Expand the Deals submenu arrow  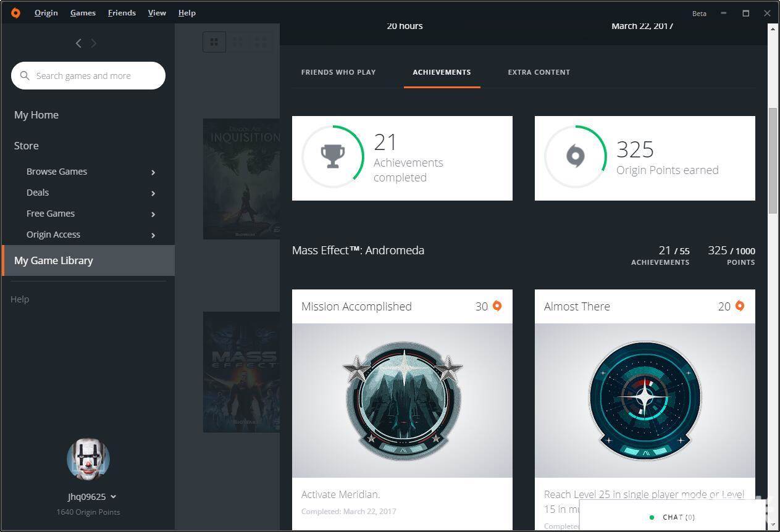tap(153, 193)
